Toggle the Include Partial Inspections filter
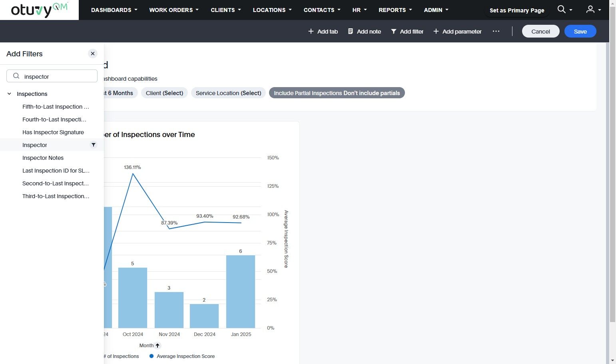 click(x=337, y=93)
